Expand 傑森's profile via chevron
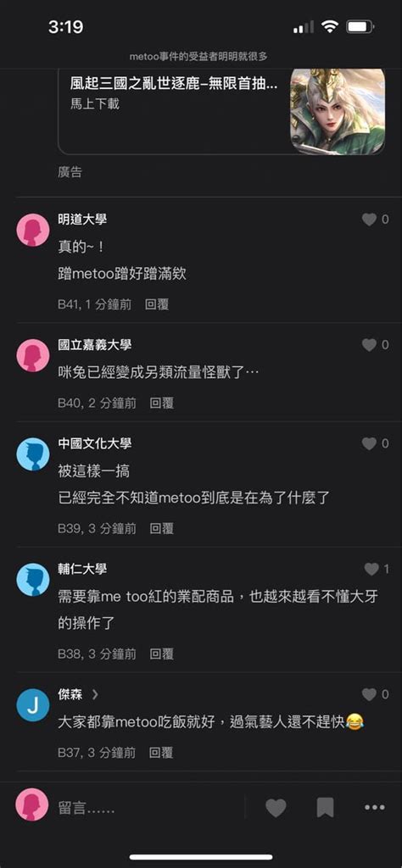 pos(95,694)
